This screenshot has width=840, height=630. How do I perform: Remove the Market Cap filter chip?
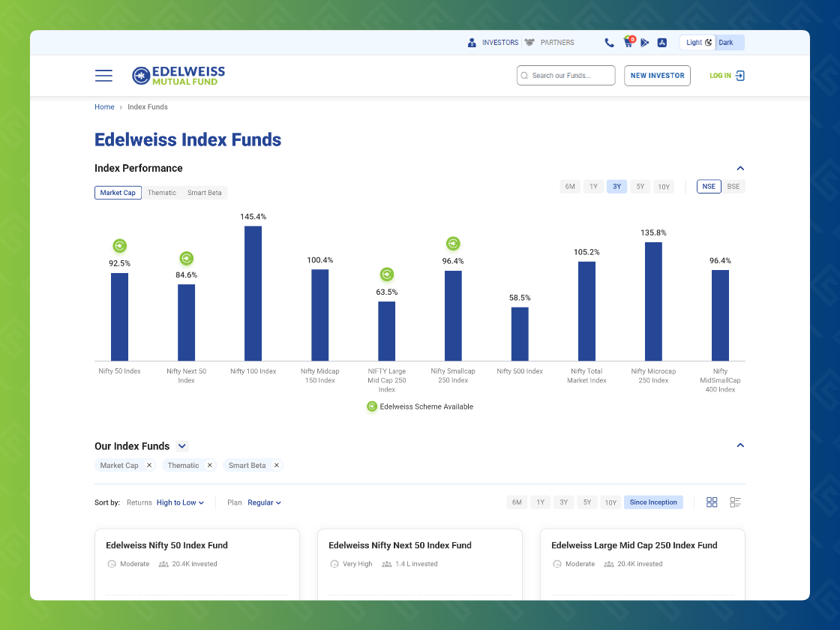[x=149, y=465]
